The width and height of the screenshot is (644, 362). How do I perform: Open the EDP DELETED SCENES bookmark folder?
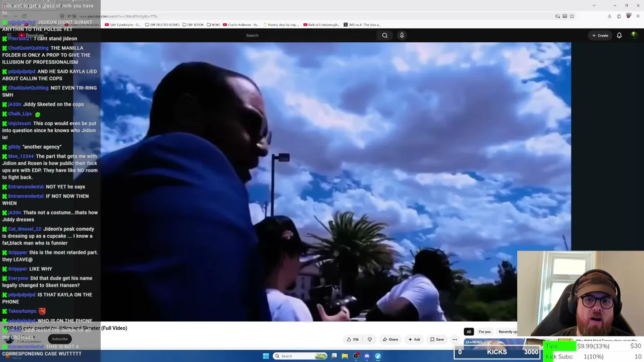[x=162, y=25]
